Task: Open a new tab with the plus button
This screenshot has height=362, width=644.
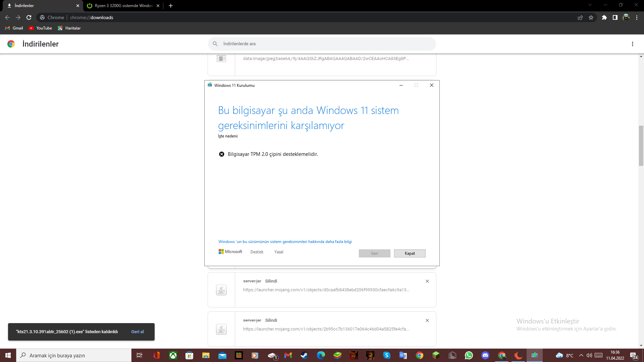Action: (x=171, y=6)
